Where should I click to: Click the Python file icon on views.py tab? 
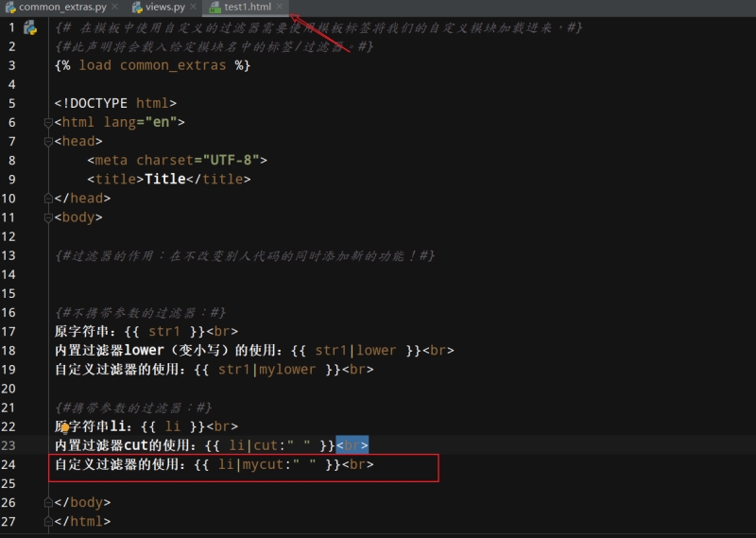(135, 7)
